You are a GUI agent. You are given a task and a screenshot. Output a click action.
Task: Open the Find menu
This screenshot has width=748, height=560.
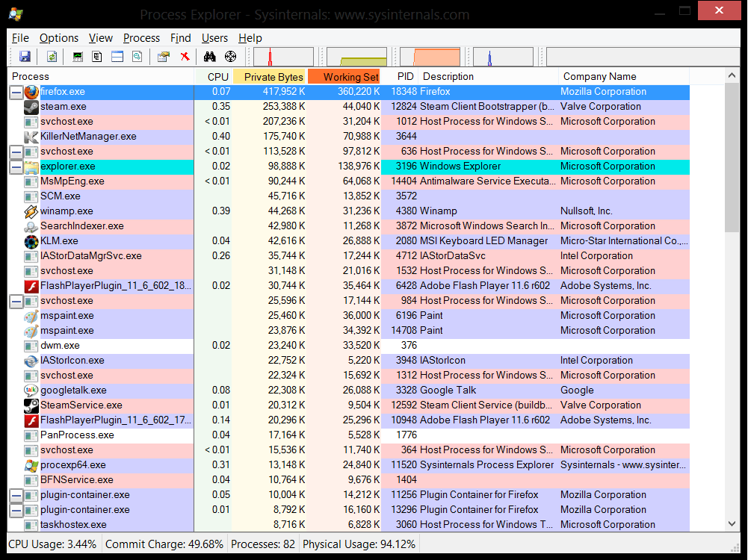[180, 38]
